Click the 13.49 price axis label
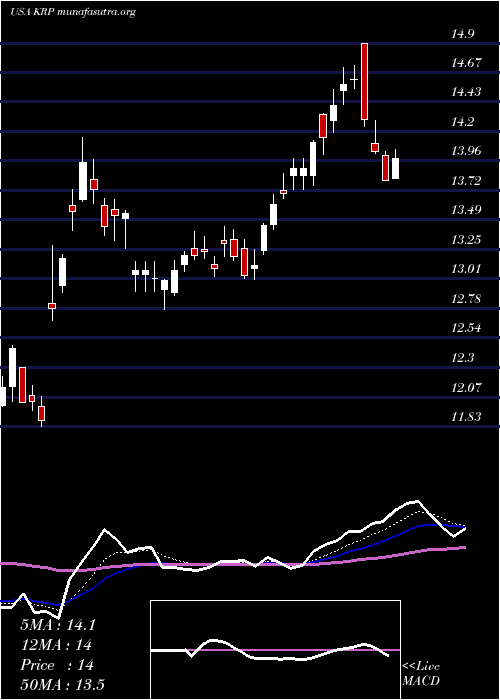The width and height of the screenshot is (500, 700). click(x=467, y=211)
